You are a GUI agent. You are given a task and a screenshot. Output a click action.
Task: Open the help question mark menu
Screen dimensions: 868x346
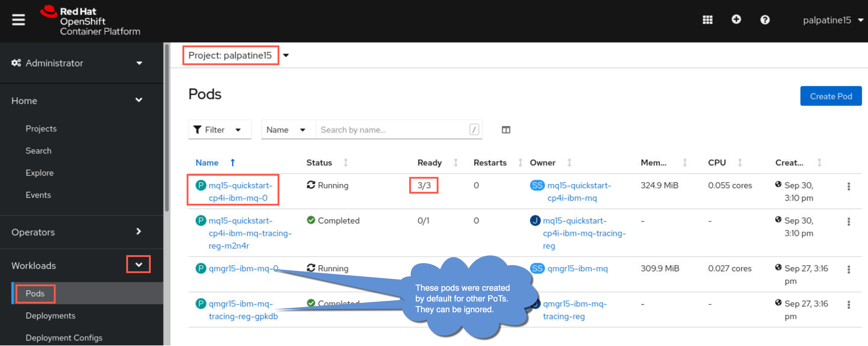(765, 20)
